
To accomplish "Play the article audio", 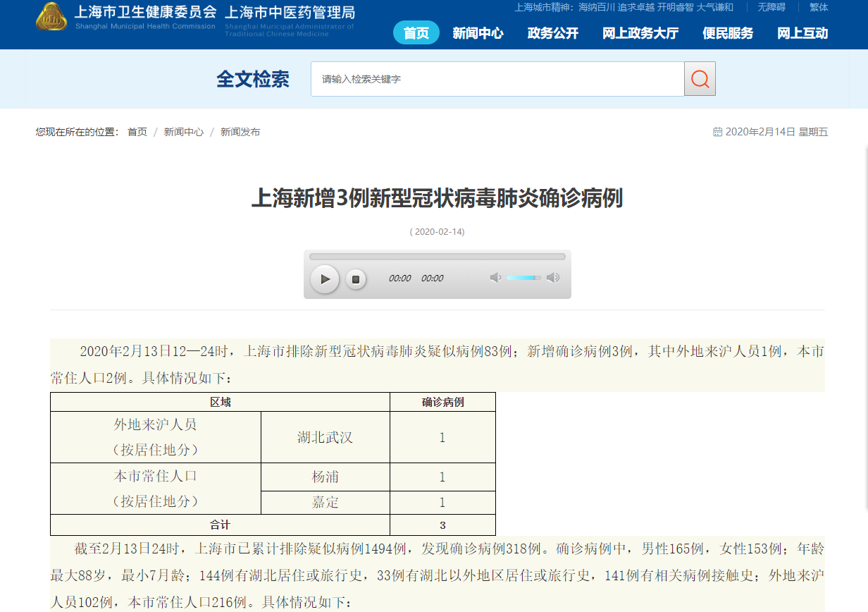I will (325, 279).
